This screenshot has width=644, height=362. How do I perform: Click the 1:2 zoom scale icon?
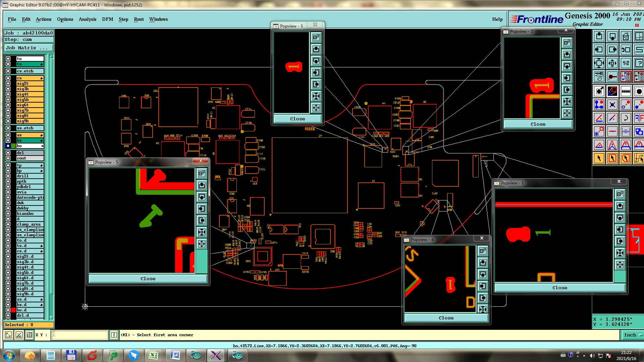(626, 63)
